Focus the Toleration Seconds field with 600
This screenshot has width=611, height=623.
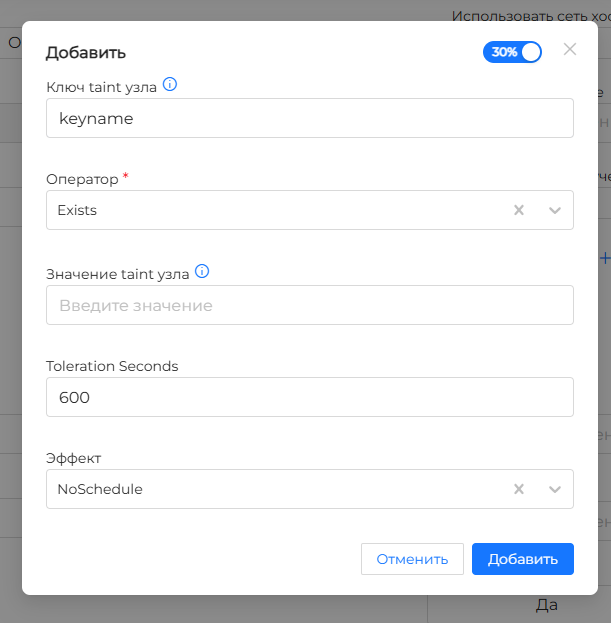[x=309, y=397]
